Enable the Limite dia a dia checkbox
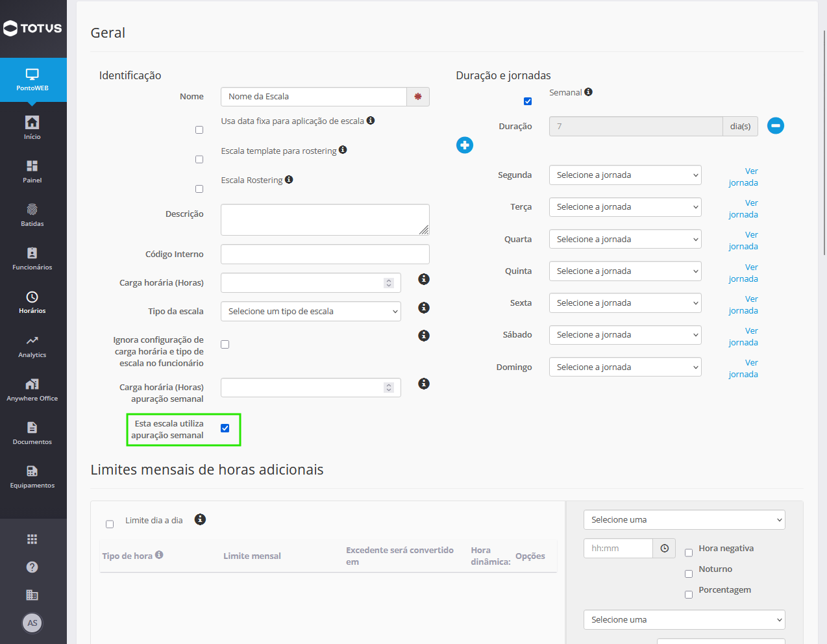This screenshot has width=827, height=644. coord(110,525)
